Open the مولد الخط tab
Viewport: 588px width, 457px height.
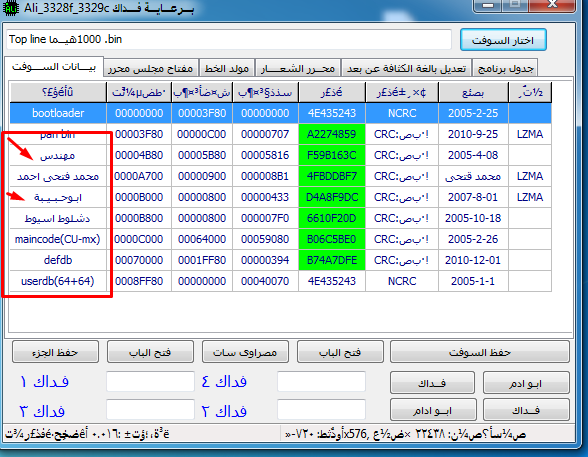227,69
